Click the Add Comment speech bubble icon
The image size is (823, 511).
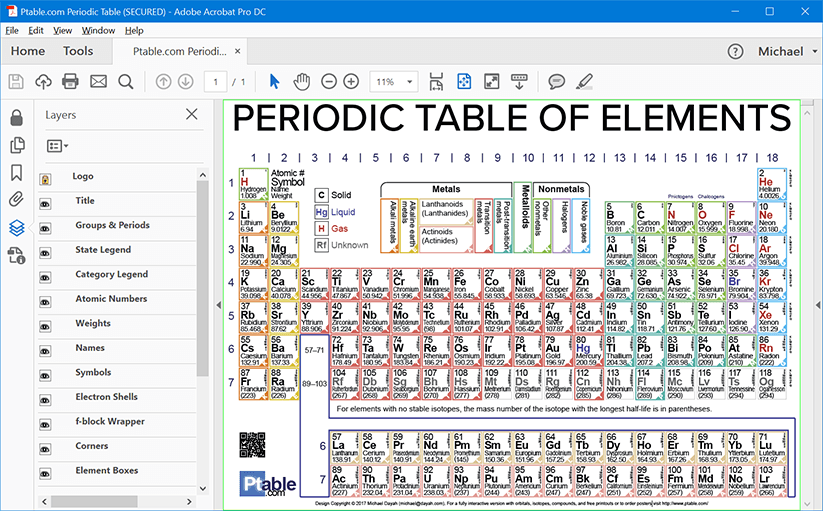(x=557, y=81)
